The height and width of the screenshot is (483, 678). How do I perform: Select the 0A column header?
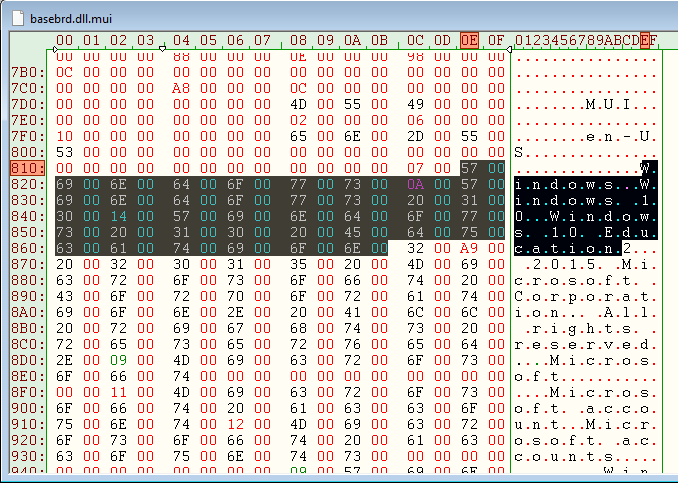pos(352,40)
